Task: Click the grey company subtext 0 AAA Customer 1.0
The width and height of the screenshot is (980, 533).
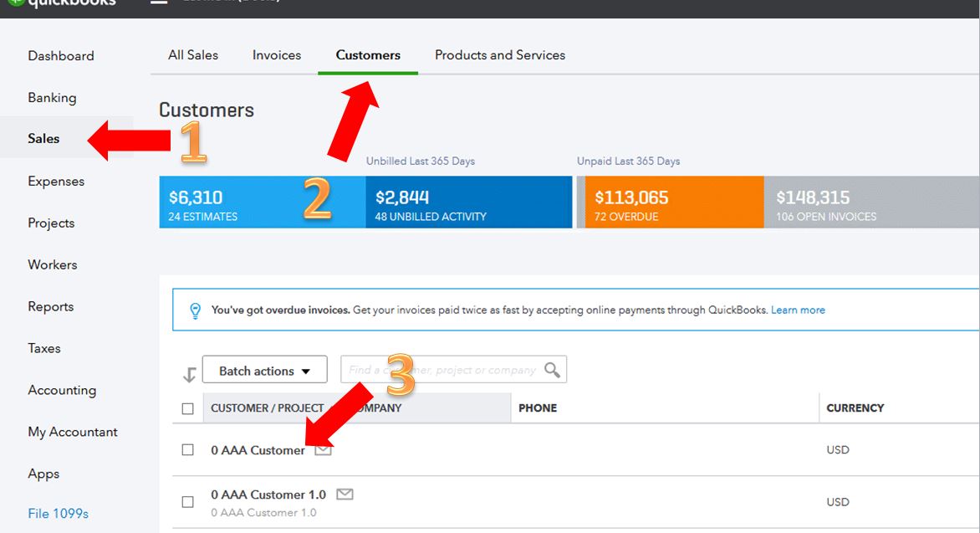Action: (x=263, y=512)
